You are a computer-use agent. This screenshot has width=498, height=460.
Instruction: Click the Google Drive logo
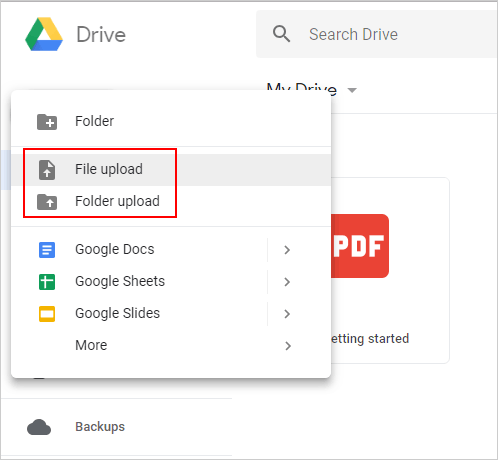click(44, 34)
